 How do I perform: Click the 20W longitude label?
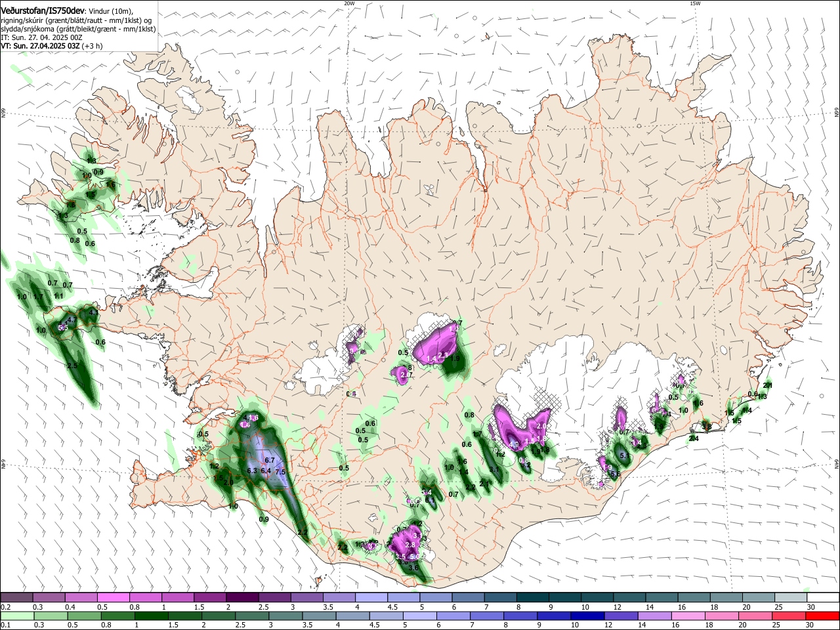click(349, 3)
